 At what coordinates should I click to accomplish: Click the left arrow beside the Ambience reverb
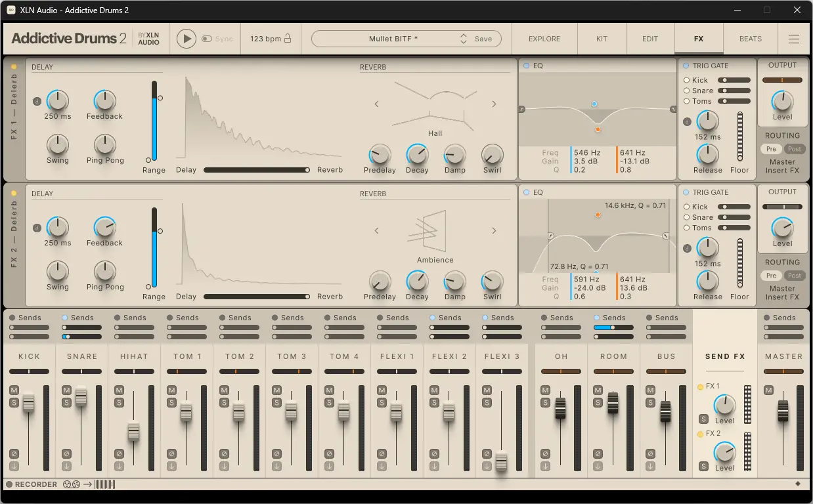[x=376, y=231]
